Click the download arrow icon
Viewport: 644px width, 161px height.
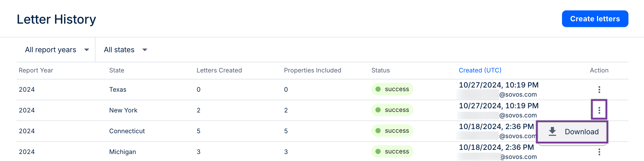click(552, 132)
